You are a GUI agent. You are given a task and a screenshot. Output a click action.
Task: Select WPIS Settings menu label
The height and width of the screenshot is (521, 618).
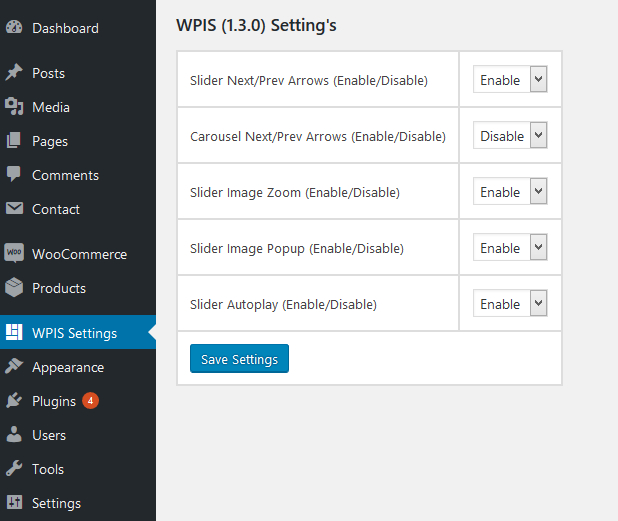coord(74,333)
